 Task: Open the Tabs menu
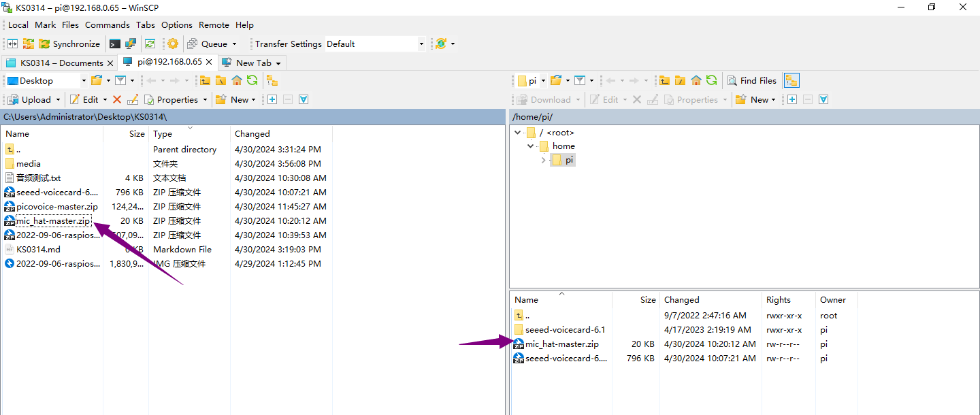(x=146, y=24)
